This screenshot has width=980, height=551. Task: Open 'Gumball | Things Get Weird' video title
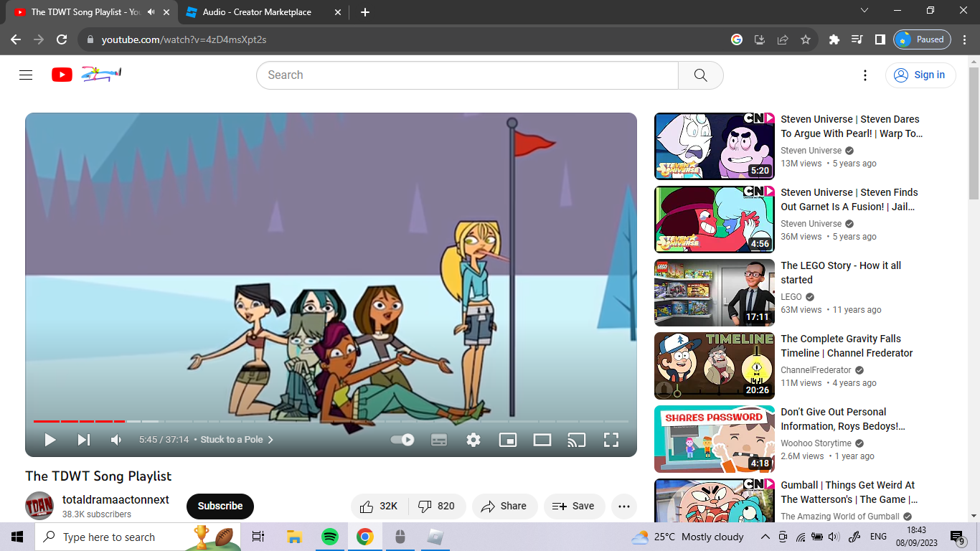(849, 492)
